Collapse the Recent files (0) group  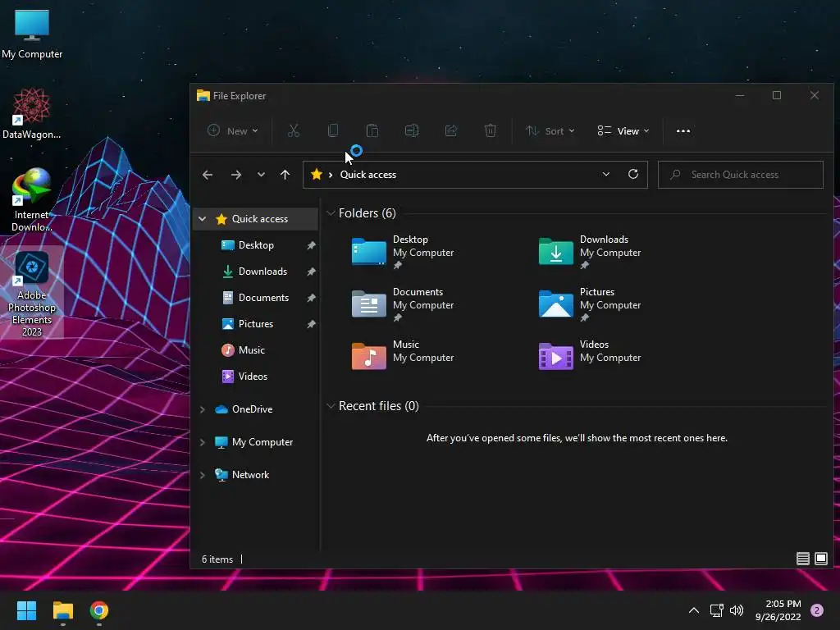pyautogui.click(x=331, y=406)
